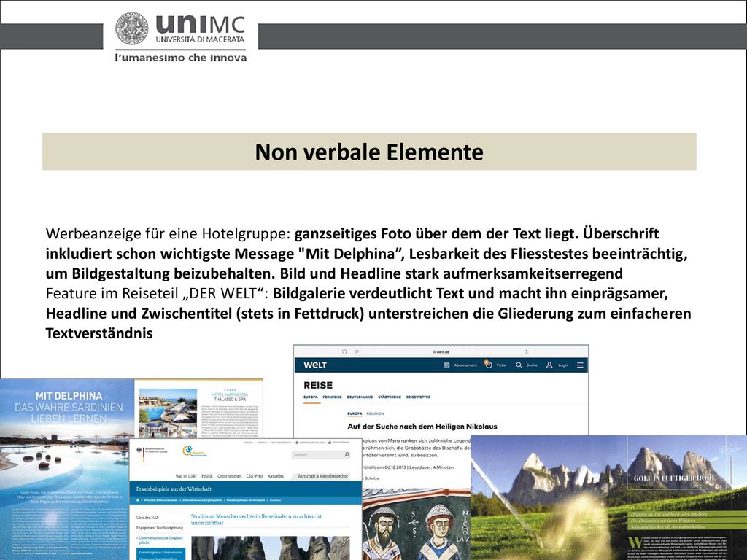Image resolution: width=747 pixels, height=560 pixels.
Task: Click the reload icon in the welt.de address bar
Action: pos(527,352)
